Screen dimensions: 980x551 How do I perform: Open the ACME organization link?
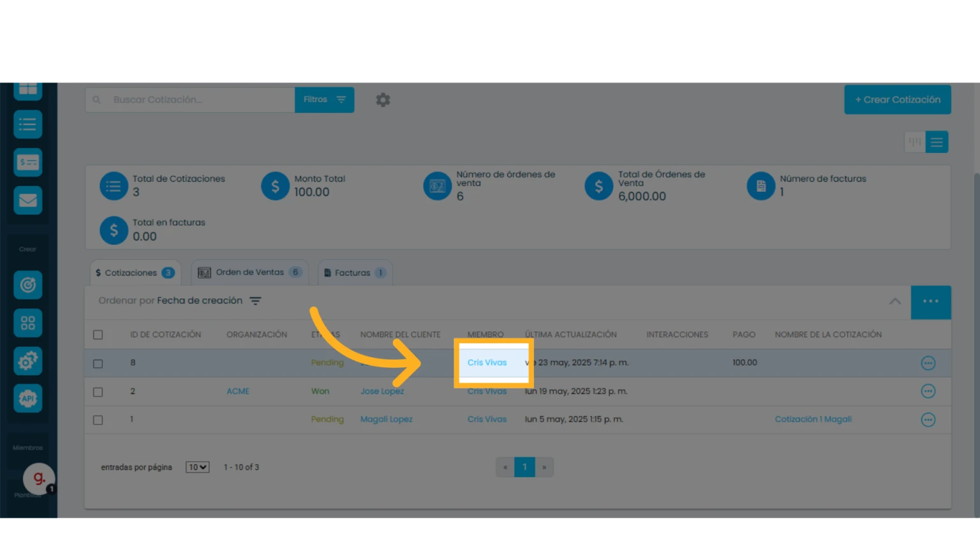pos(238,392)
